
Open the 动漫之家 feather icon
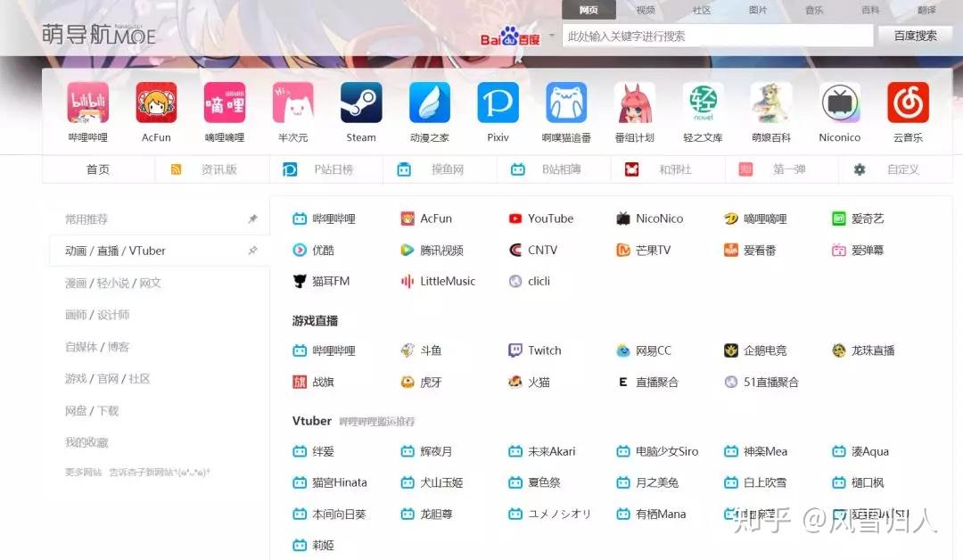pyautogui.click(x=429, y=103)
